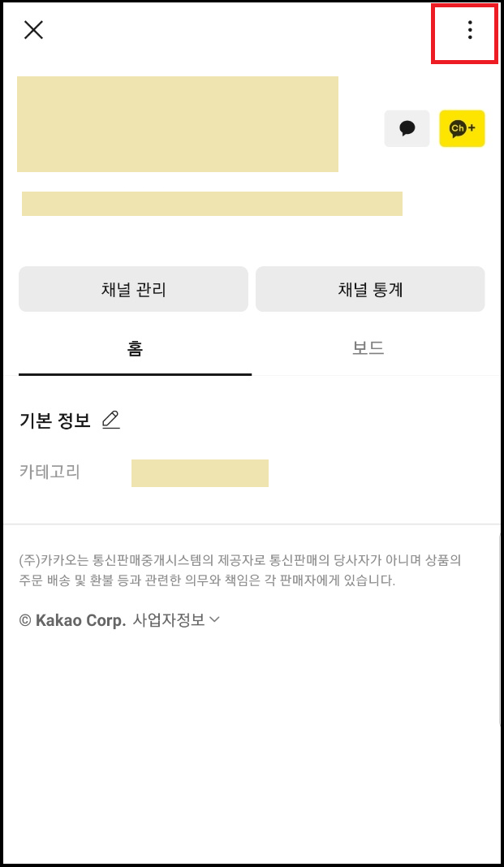The height and width of the screenshot is (867, 504).
Task: Open the 사업자정보 disclosure chevron
Action: pyautogui.click(x=213, y=619)
